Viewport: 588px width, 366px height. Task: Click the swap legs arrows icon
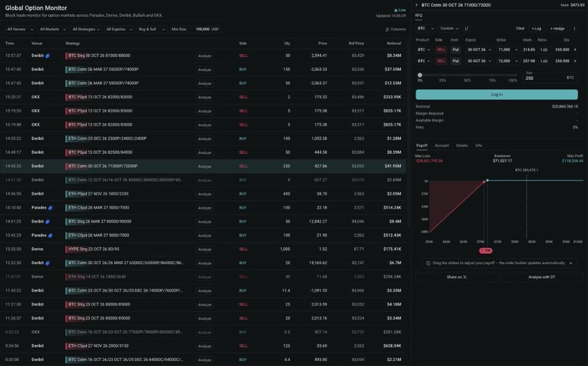[466, 29]
